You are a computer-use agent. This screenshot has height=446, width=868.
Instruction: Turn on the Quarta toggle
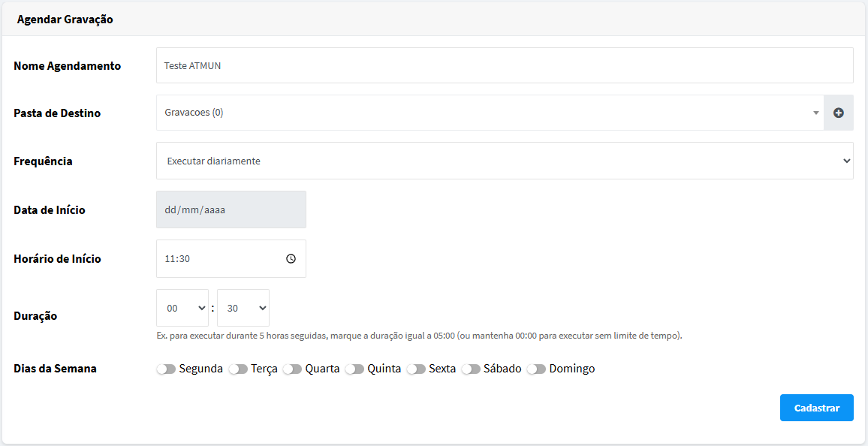tap(292, 369)
